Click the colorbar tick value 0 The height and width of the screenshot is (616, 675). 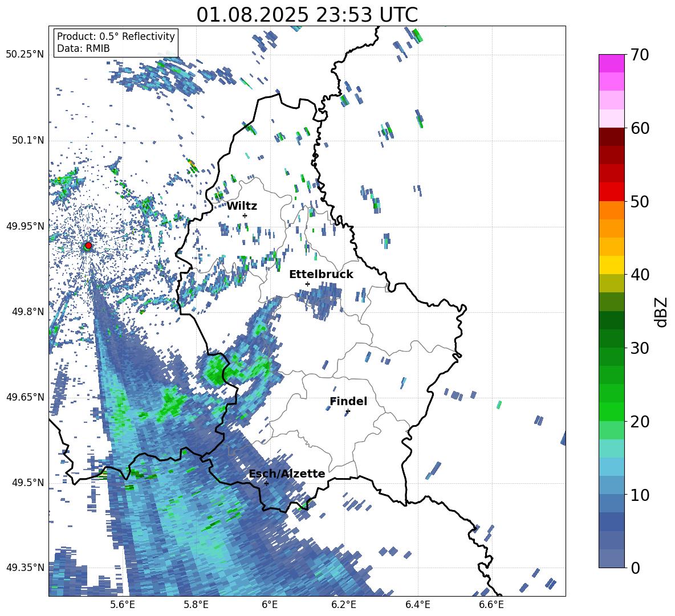click(635, 568)
